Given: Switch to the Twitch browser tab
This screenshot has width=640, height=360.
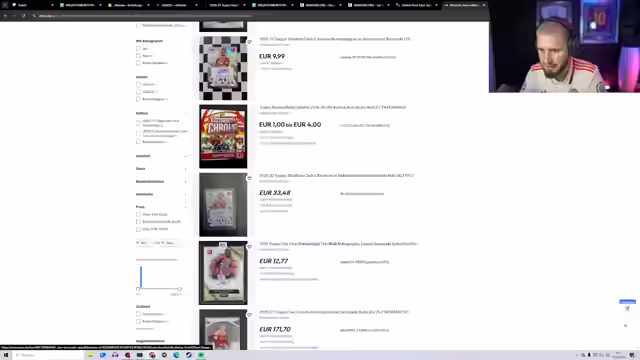Looking at the screenshot, I should (33, 5).
